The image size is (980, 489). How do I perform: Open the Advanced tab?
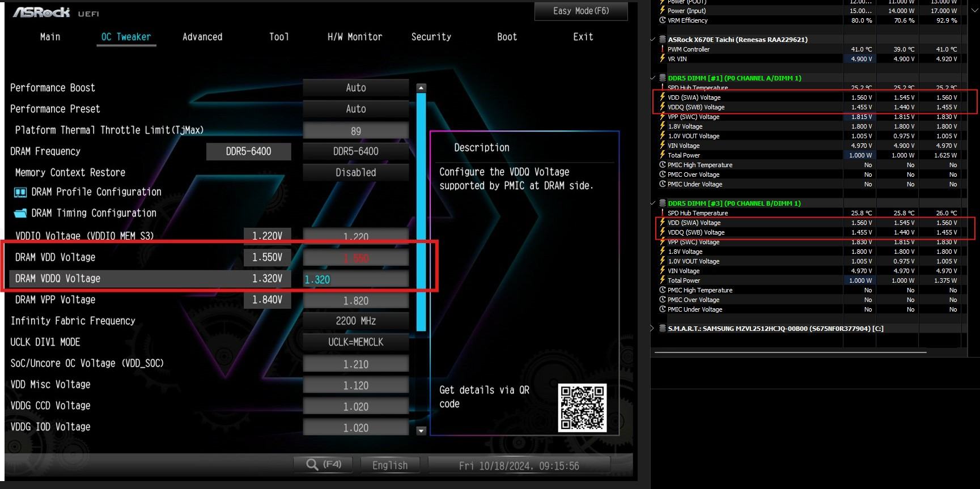pos(202,37)
